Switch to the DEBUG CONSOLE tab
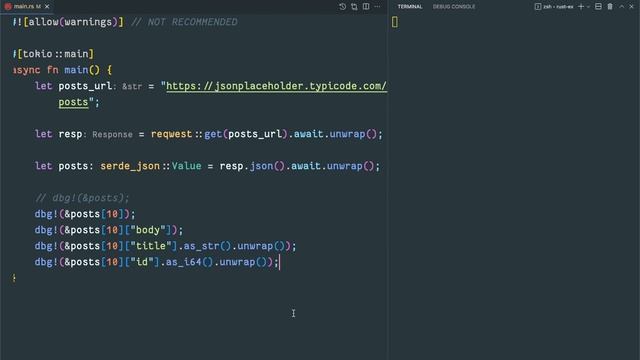 click(454, 7)
